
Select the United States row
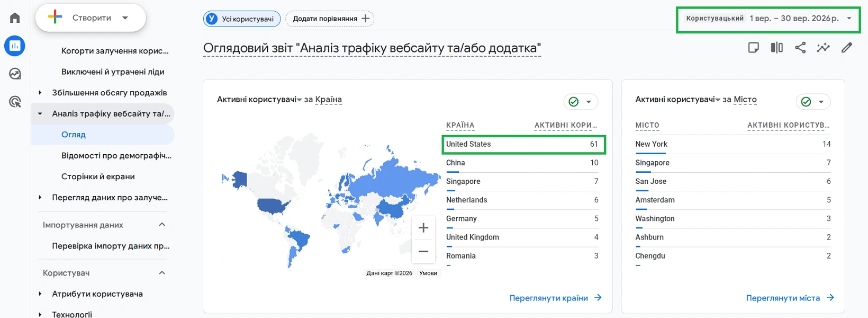[522, 144]
